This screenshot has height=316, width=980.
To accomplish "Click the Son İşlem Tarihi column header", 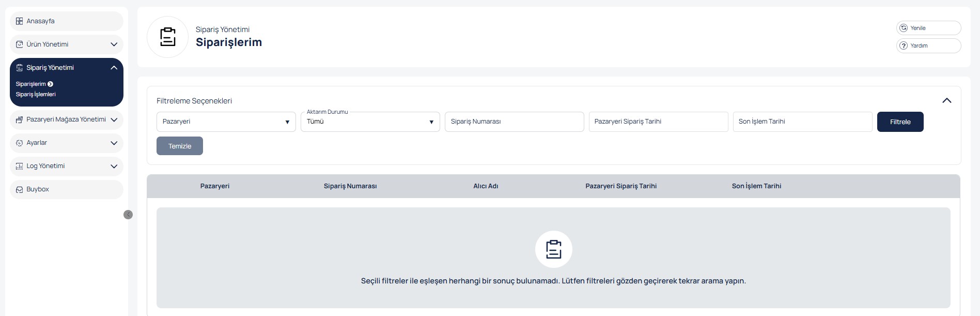I will (756, 186).
